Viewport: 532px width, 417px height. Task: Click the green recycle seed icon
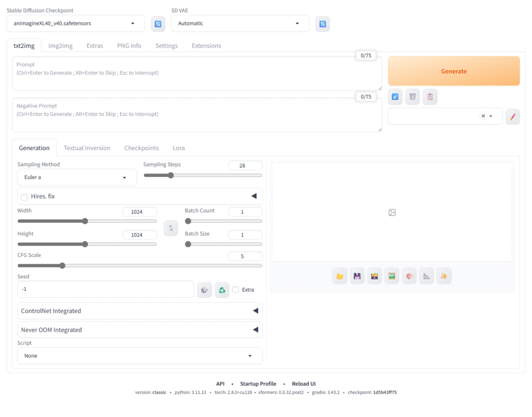click(x=222, y=290)
